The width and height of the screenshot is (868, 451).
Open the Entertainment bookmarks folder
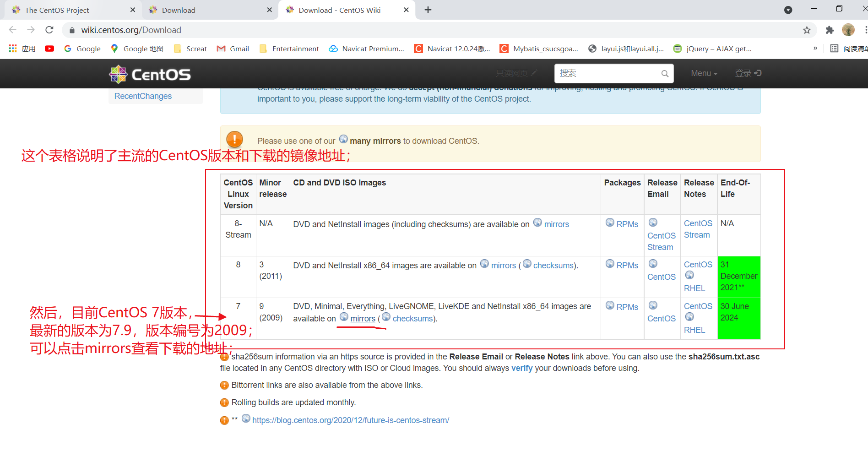click(x=289, y=49)
